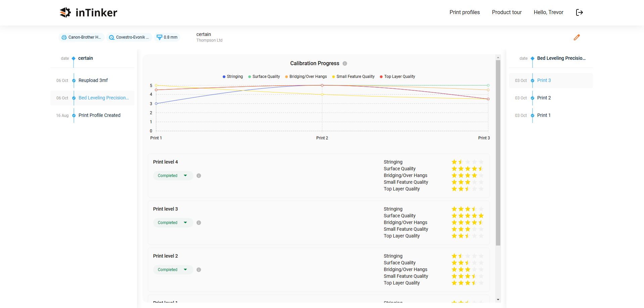Toggle Top Layer Quality series in legend
This screenshot has width=644, height=308.
click(x=397, y=77)
